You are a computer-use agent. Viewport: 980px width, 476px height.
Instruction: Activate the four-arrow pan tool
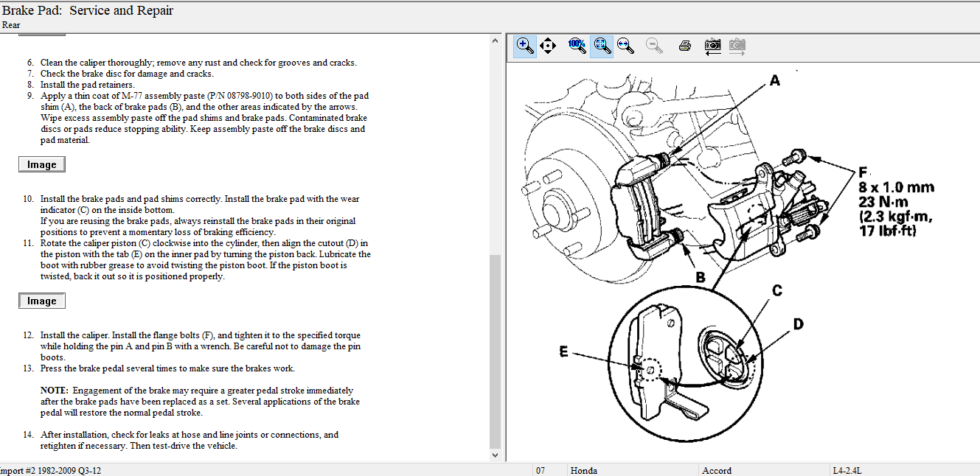click(547, 46)
